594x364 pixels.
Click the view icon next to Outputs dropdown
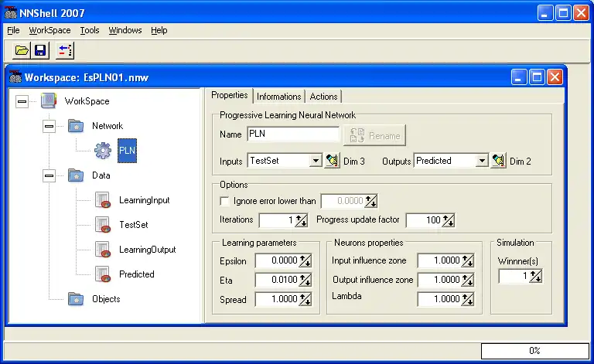(x=499, y=161)
